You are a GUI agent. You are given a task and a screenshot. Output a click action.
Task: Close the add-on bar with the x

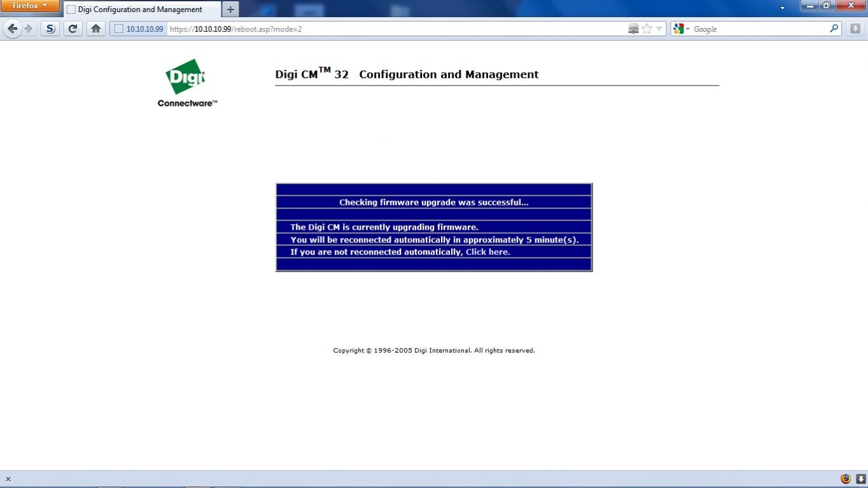point(8,479)
